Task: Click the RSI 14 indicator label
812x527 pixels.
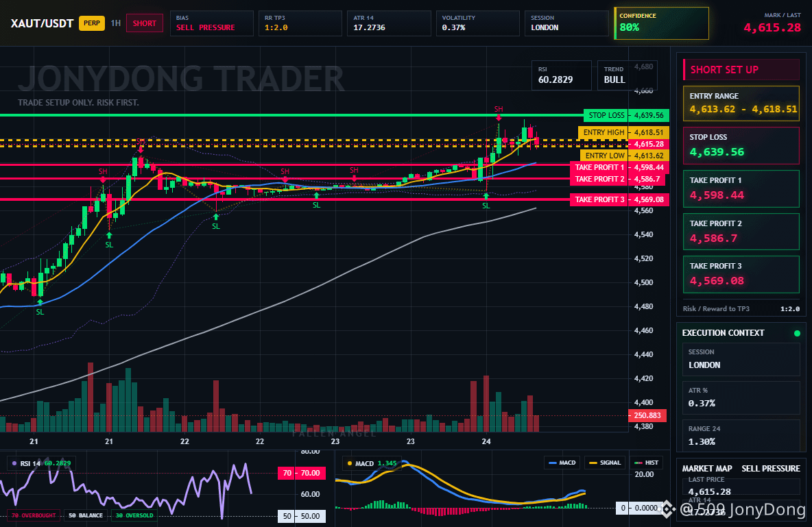Action: click(x=41, y=463)
